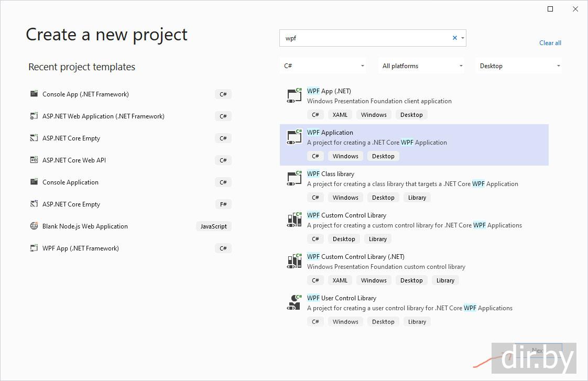588x381 pixels.
Task: Clear the search box with the X icon
Action: click(454, 38)
